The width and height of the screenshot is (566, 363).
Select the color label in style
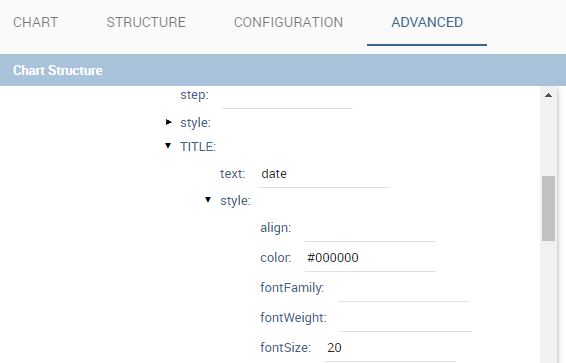tap(276, 258)
